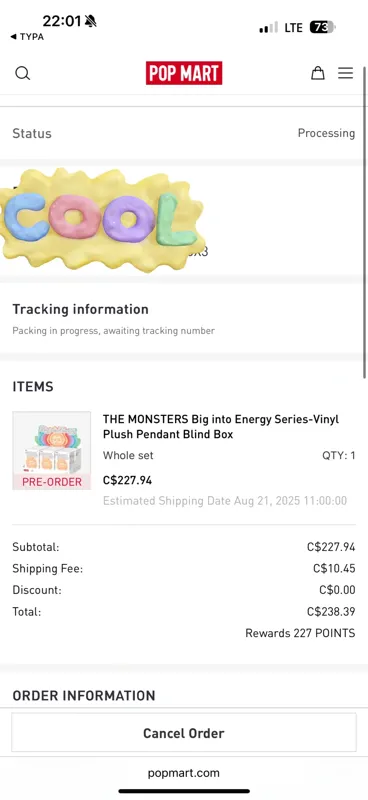Viewport: 368px width, 800px height.
Task: Tap the silent bell icon in status bar
Action: click(91, 21)
